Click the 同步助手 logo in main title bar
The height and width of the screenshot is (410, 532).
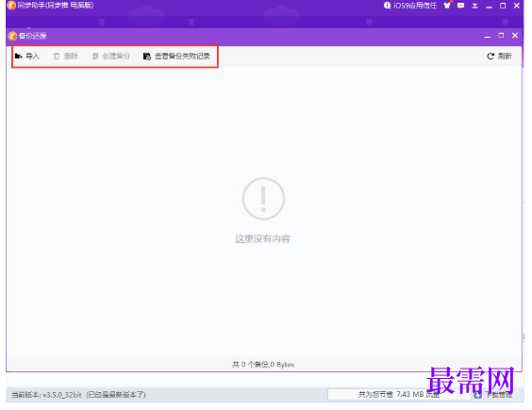point(11,6)
